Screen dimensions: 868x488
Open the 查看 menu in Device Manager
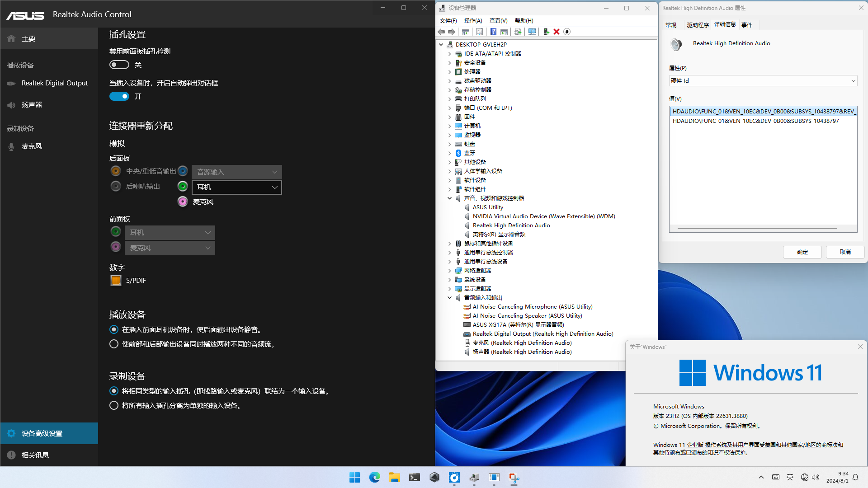pos(498,20)
